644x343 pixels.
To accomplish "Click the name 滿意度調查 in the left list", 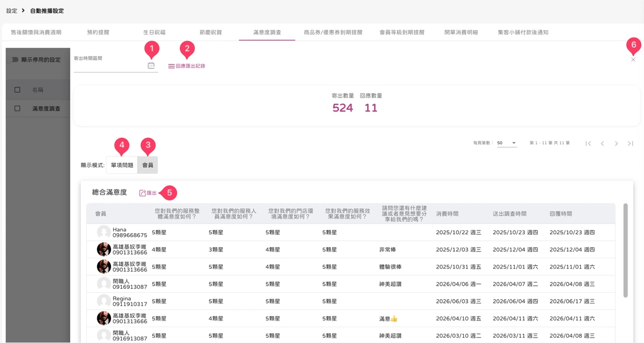I will (x=46, y=108).
